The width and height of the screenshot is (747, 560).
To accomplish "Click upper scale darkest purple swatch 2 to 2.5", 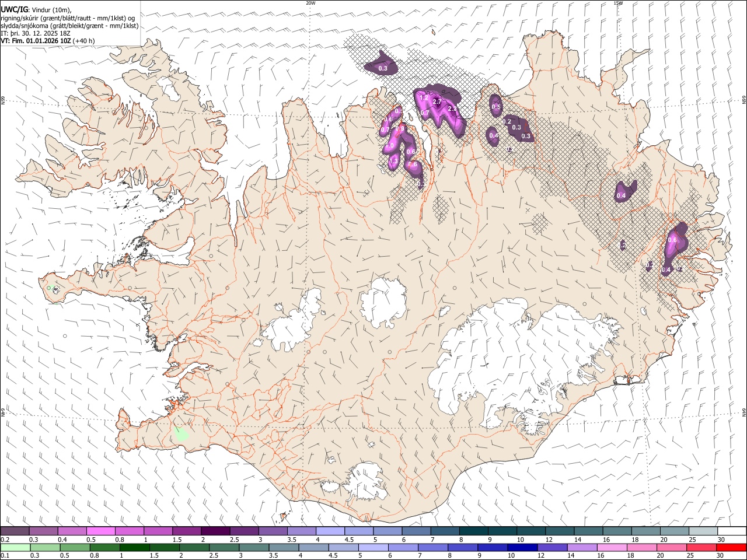I will [215, 531].
